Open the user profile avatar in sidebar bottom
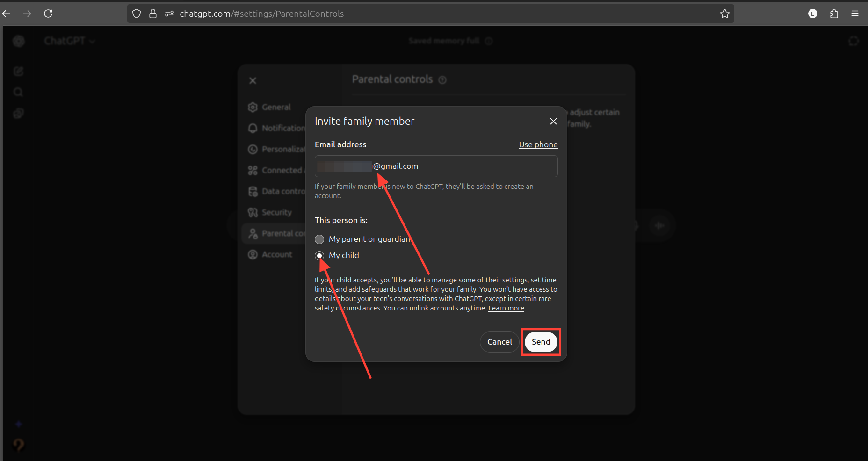Screen dimensions: 868x461 pos(19,445)
